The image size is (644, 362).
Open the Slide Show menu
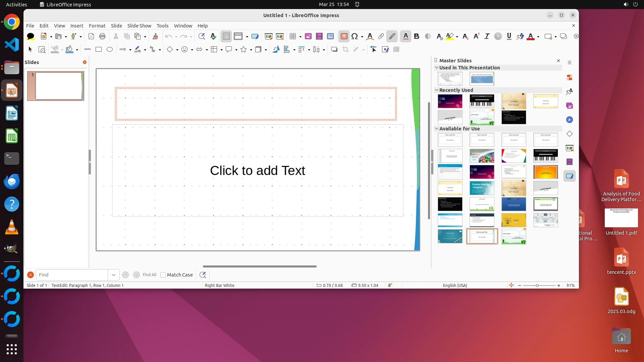point(139,25)
